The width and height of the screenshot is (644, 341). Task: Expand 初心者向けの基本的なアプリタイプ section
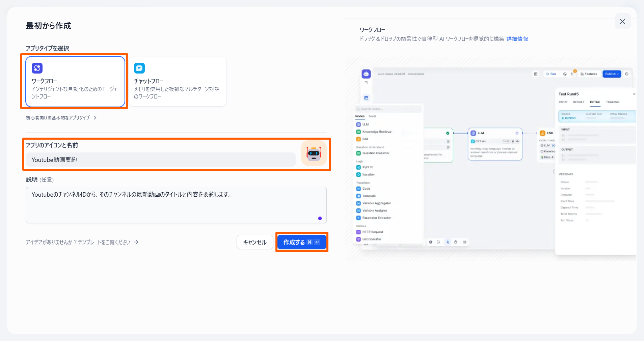[58, 118]
